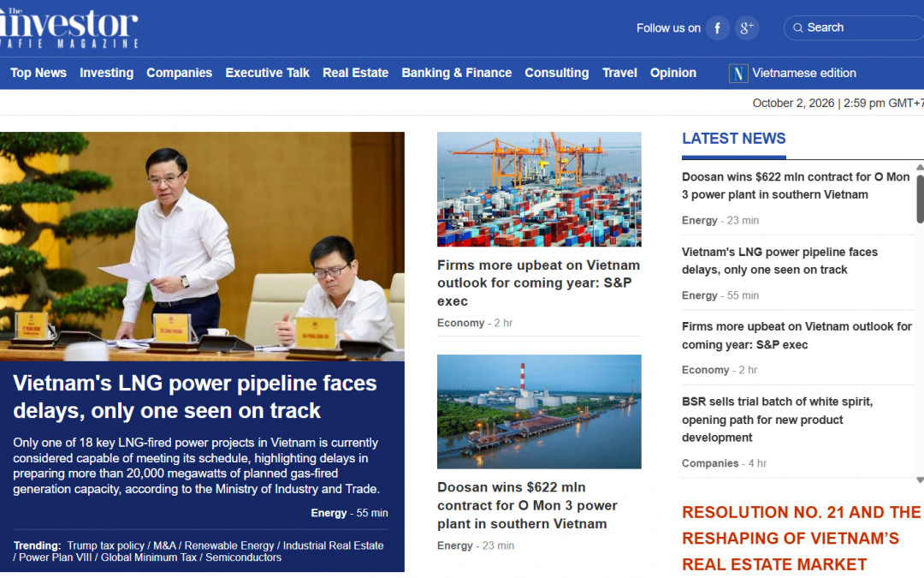
Task: Open the LNG power pipeline headline article
Action: click(x=195, y=397)
